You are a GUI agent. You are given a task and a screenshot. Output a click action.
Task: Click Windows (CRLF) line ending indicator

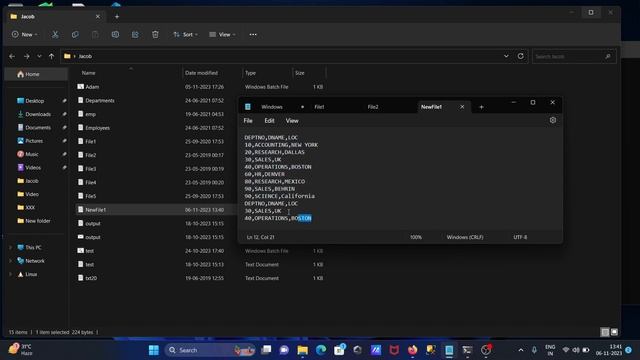(465, 237)
